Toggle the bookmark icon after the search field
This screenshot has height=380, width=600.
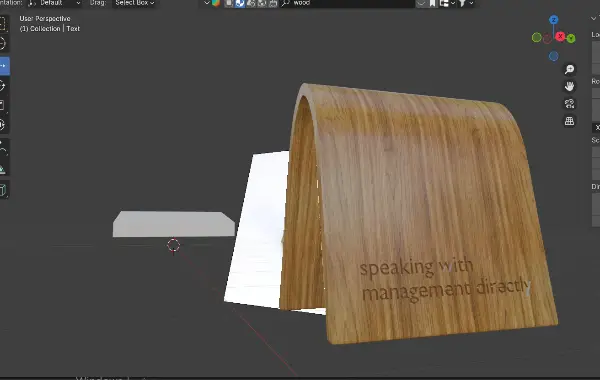[x=432, y=3]
